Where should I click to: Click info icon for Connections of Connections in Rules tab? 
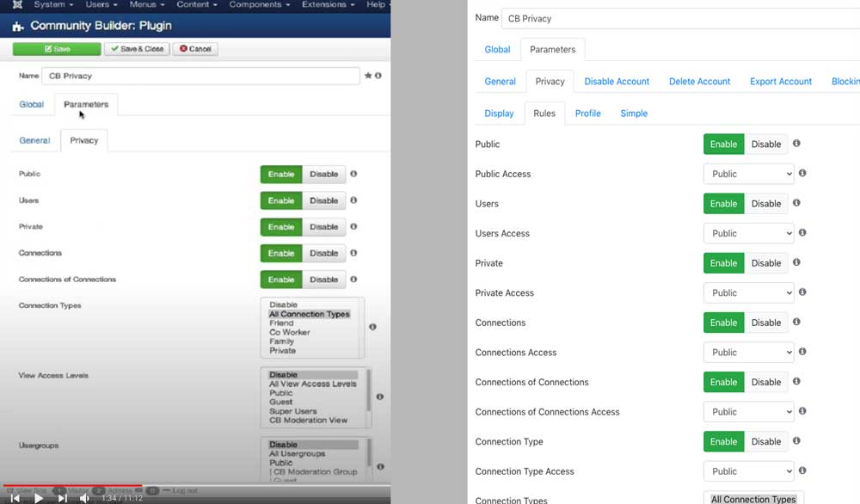(x=796, y=381)
